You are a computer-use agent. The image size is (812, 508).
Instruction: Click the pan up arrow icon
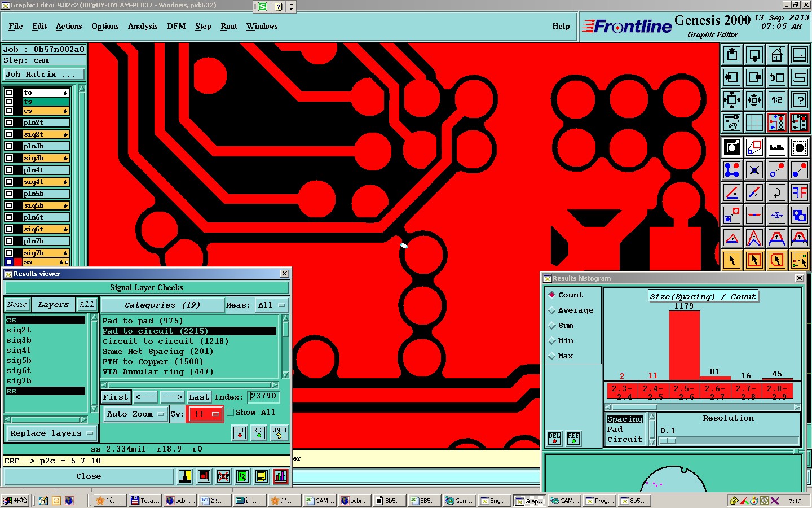coord(732,55)
